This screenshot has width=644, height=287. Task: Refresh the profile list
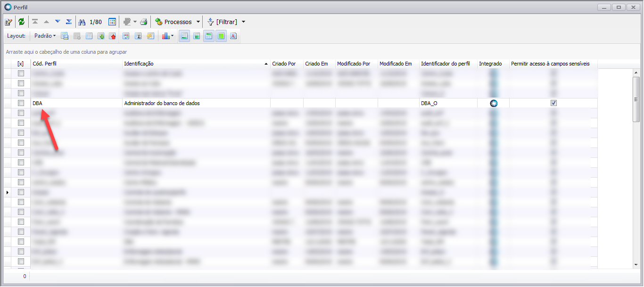tap(21, 22)
